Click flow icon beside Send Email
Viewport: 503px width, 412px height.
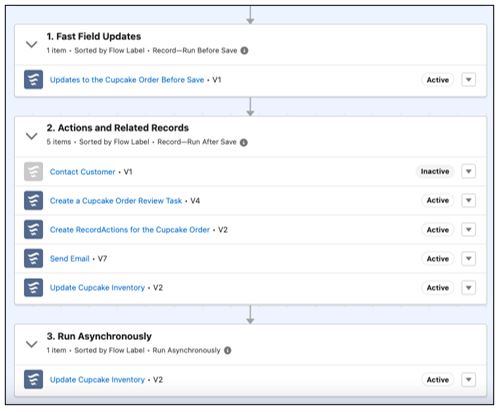click(33, 258)
